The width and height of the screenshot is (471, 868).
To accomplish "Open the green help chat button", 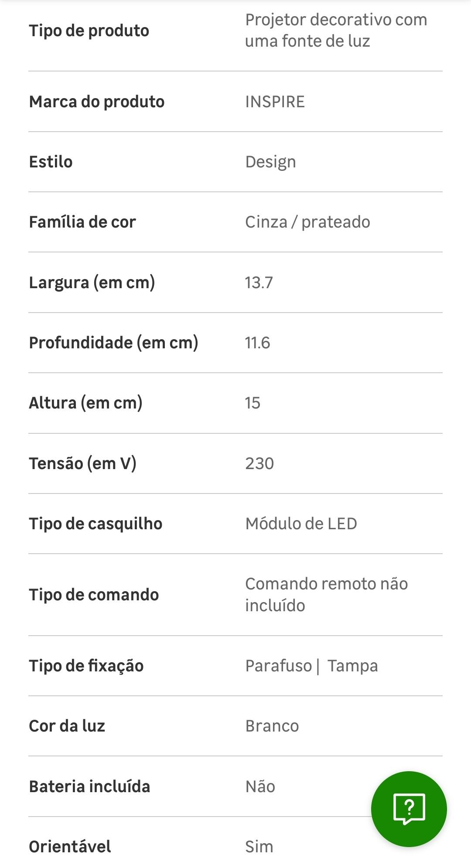I will pyautogui.click(x=409, y=809).
